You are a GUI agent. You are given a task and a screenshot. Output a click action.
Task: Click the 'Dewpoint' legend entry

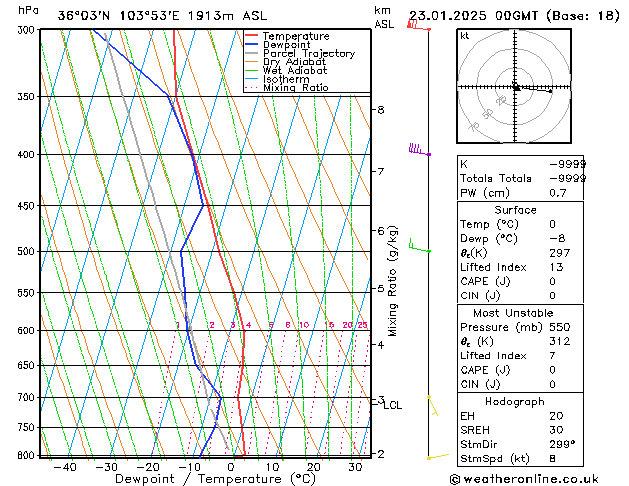286,45
